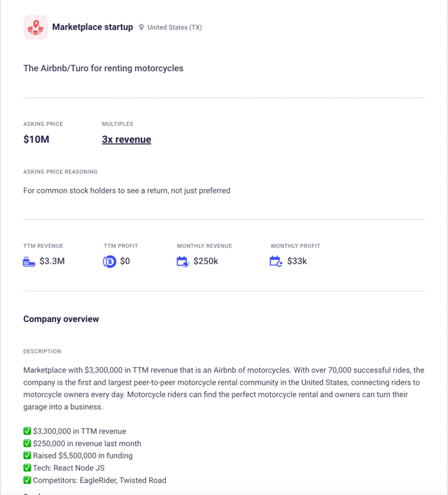Screen dimensions: 448x495
Task: Click the $33k monthly profit figure
Action: point(297,261)
